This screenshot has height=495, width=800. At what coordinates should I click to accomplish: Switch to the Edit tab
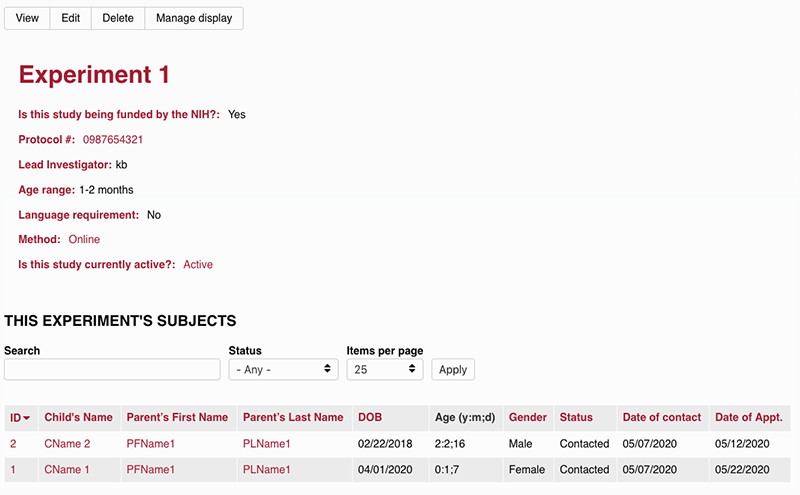click(x=70, y=18)
